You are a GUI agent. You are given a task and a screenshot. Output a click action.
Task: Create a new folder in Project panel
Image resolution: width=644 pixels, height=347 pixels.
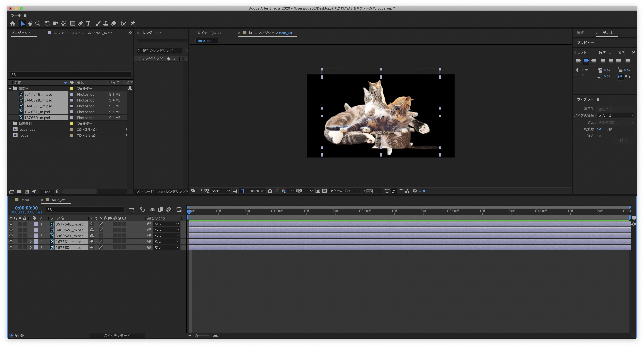pyautogui.click(x=19, y=191)
